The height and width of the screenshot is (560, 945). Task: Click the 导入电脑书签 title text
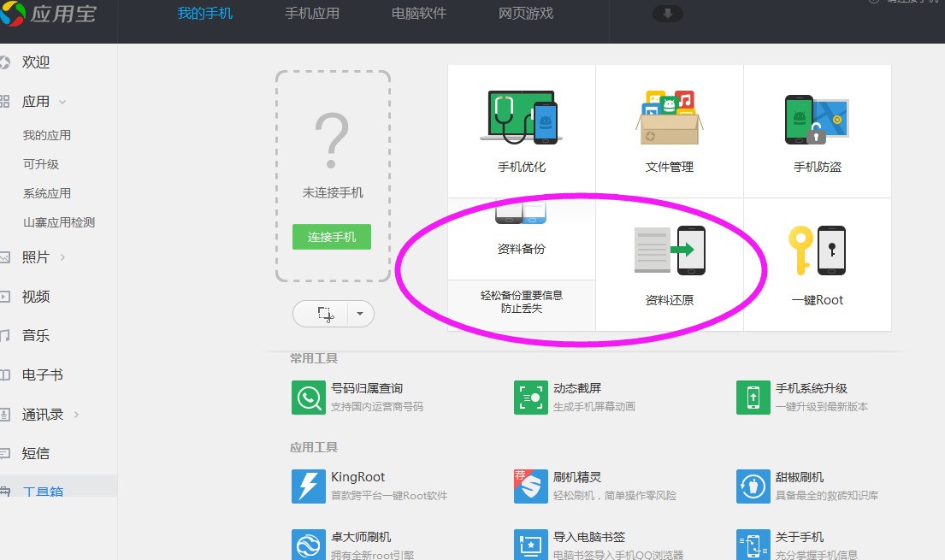[589, 537]
